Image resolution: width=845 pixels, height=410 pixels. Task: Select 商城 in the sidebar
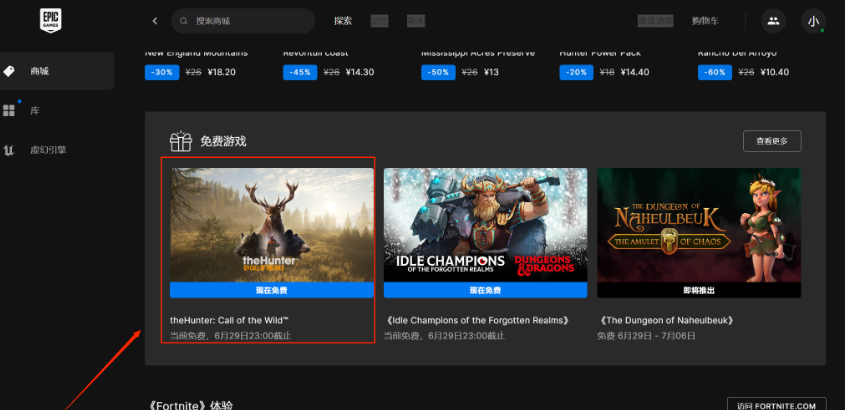coord(57,71)
